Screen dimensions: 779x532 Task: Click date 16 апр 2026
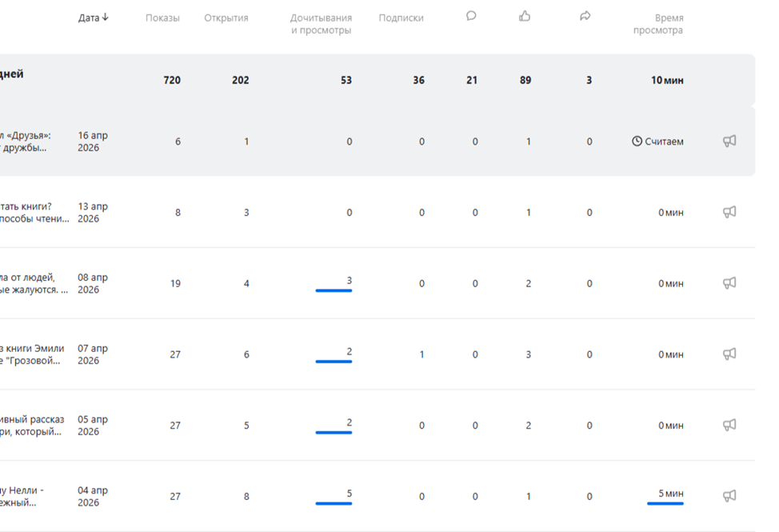click(x=93, y=142)
